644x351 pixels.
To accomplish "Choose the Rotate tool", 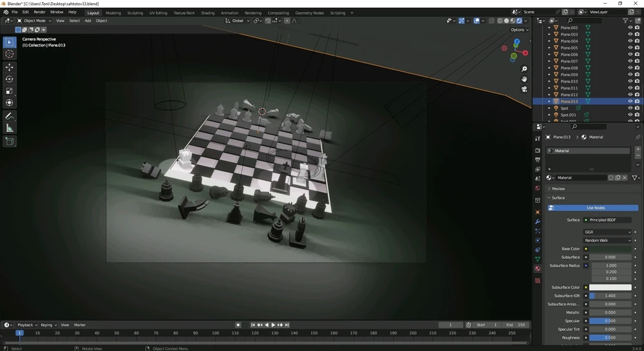I will pyautogui.click(x=10, y=79).
